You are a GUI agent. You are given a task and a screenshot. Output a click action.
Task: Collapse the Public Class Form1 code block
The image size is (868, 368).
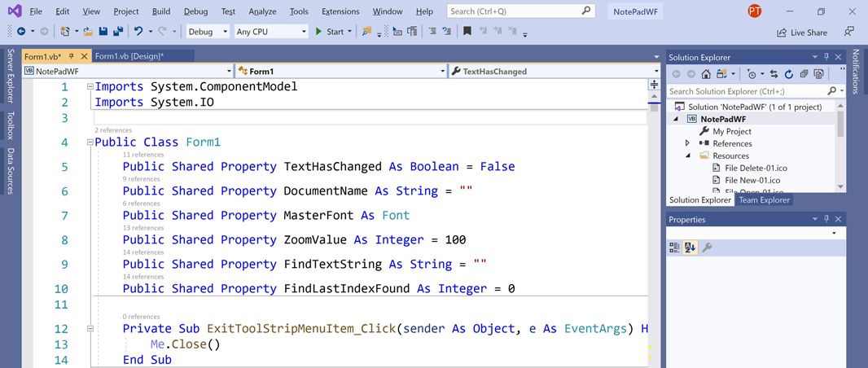(90, 142)
